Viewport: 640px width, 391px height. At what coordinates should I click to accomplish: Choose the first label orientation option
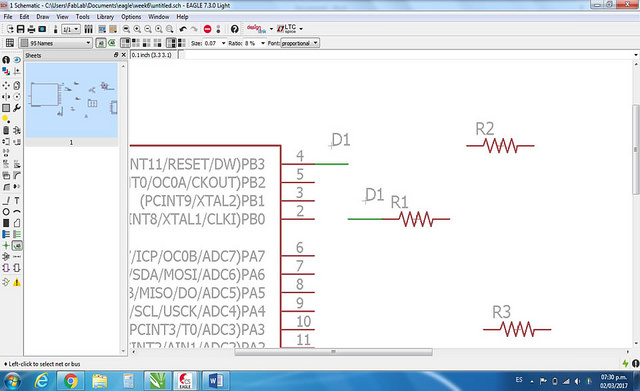tap(125, 43)
